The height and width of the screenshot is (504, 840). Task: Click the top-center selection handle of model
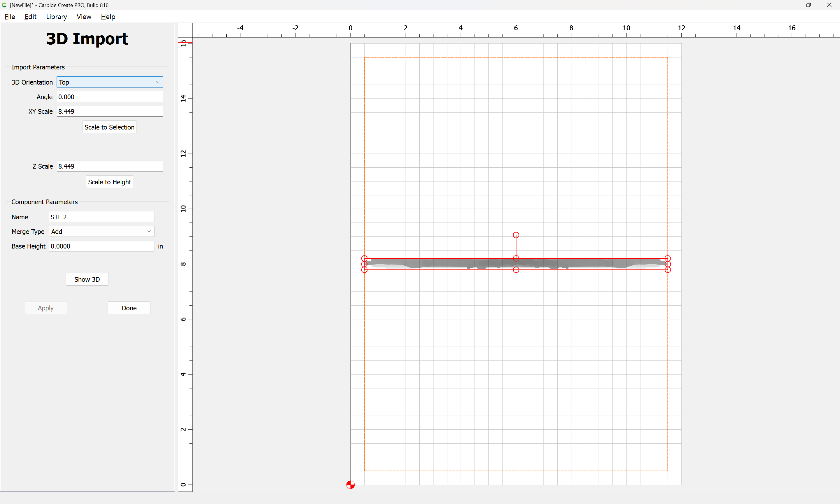coord(516,258)
